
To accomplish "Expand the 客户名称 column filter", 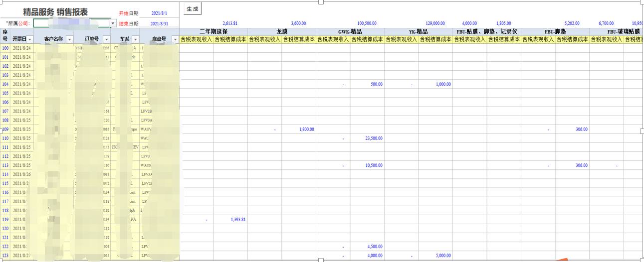I will click(x=69, y=39).
